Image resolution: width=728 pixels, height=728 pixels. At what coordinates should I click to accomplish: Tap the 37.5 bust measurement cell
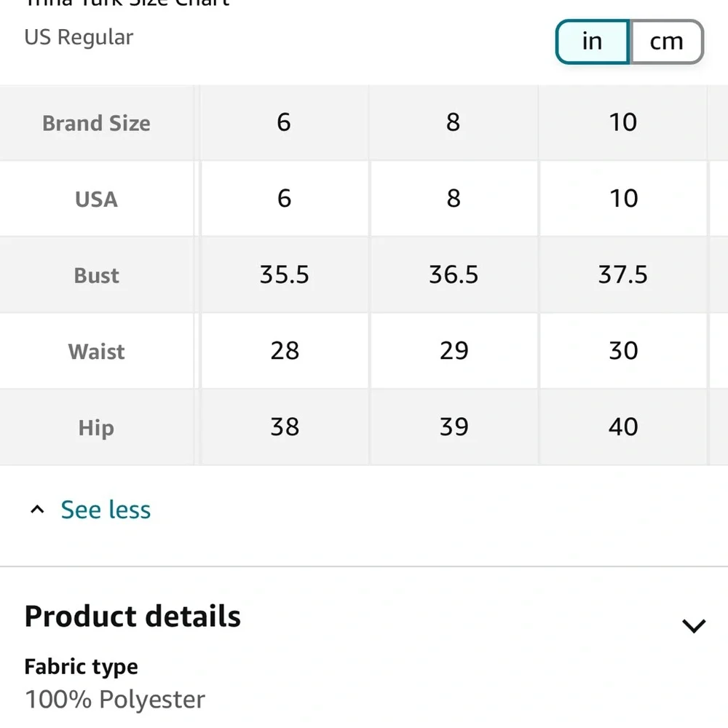[x=623, y=274]
